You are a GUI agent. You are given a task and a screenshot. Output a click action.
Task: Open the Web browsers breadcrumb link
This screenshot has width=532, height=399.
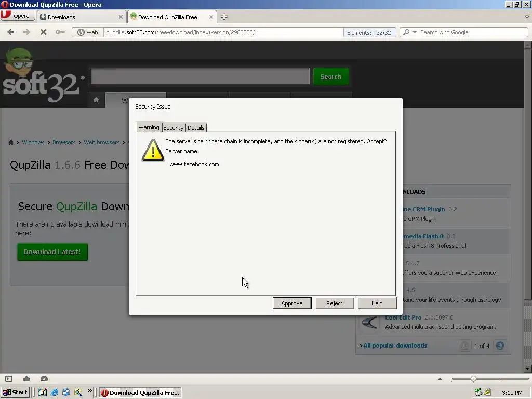tap(102, 142)
